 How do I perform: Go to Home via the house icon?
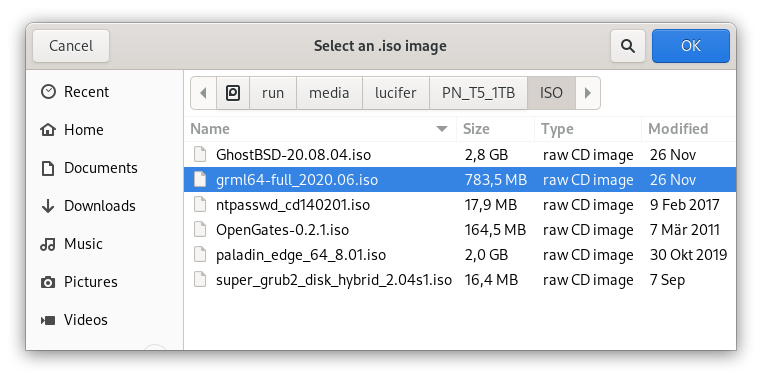tap(48, 130)
